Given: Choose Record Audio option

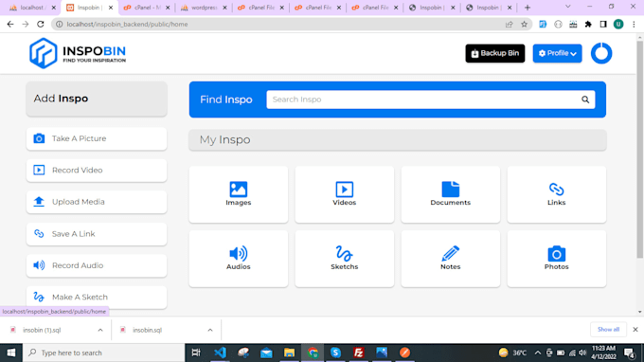Looking at the screenshot, I should 97,265.
